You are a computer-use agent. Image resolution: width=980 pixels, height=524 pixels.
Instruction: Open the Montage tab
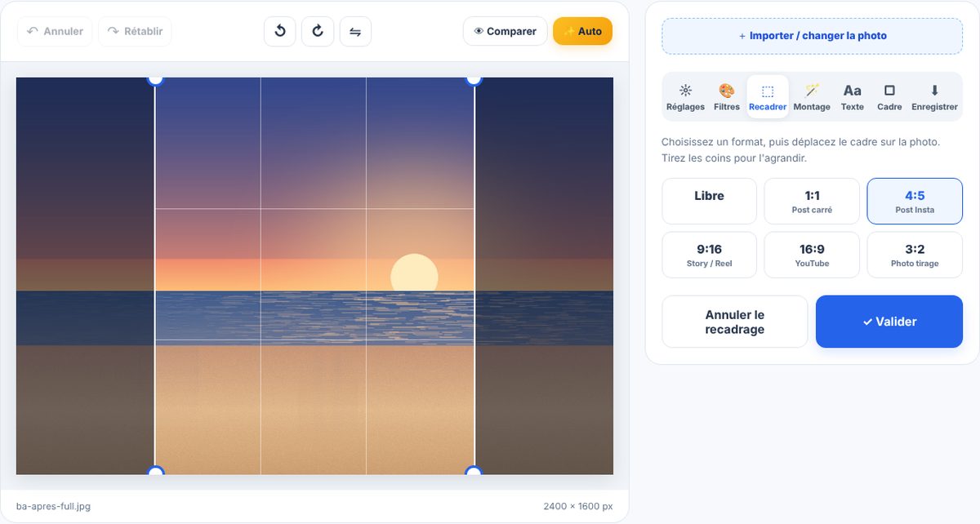click(812, 97)
